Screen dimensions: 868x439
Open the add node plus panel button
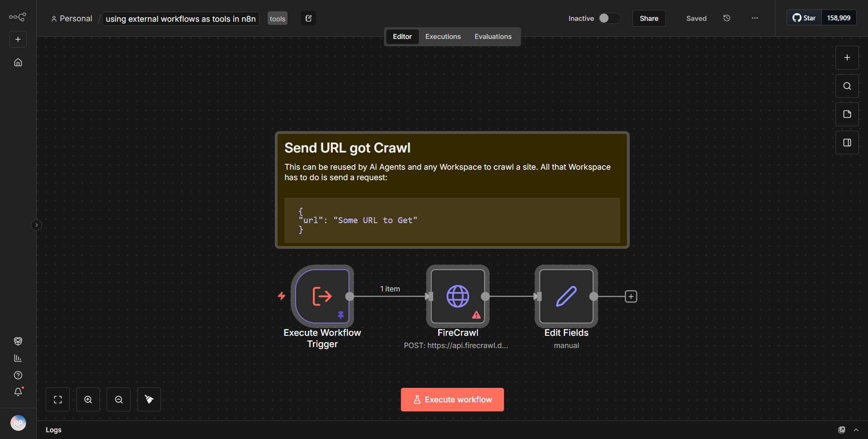(847, 57)
